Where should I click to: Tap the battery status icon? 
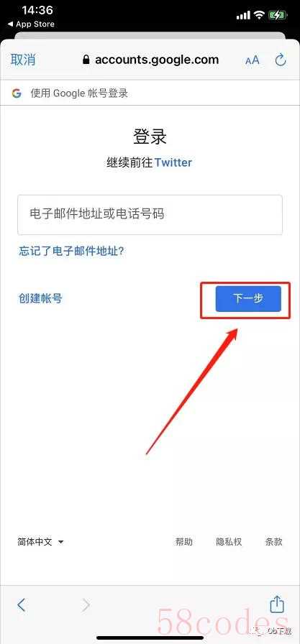(278, 15)
